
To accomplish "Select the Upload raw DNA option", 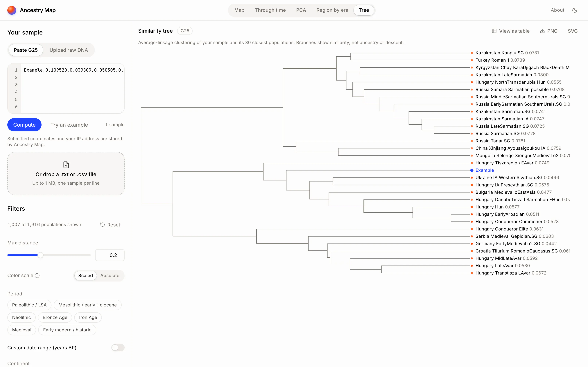I will (x=69, y=50).
